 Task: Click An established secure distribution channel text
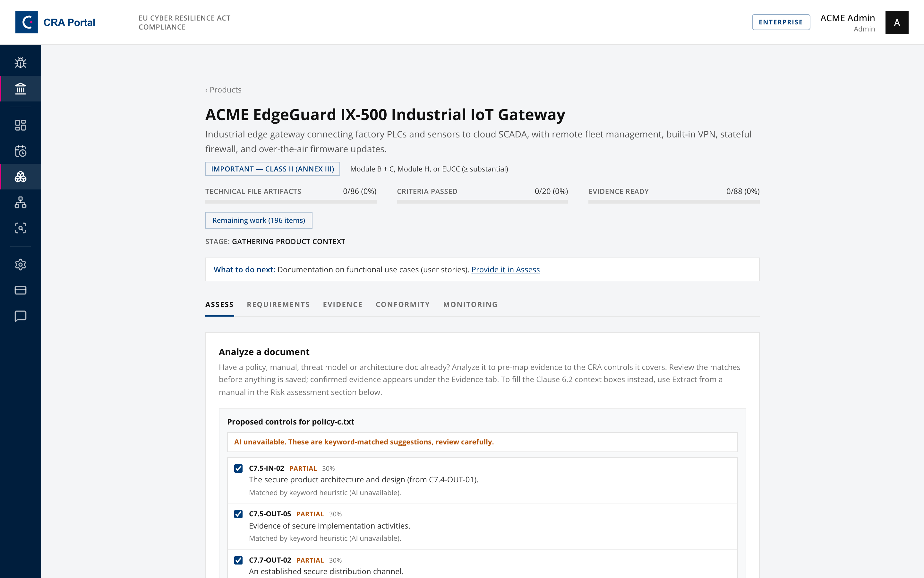coord(326,572)
